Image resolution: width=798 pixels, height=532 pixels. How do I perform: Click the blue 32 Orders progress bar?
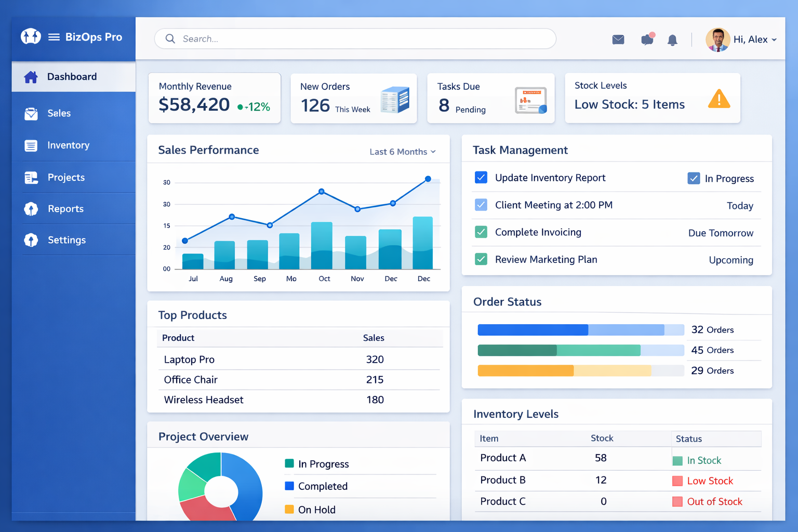[x=533, y=329]
